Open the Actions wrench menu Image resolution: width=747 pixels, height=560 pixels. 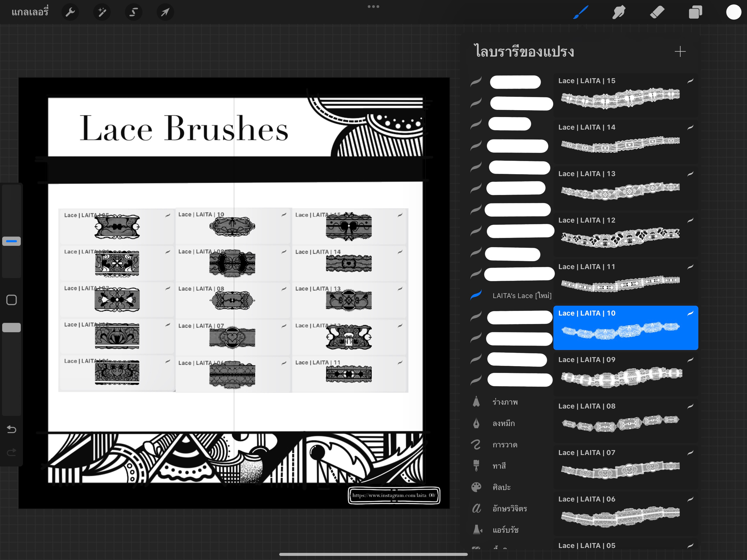70,12
